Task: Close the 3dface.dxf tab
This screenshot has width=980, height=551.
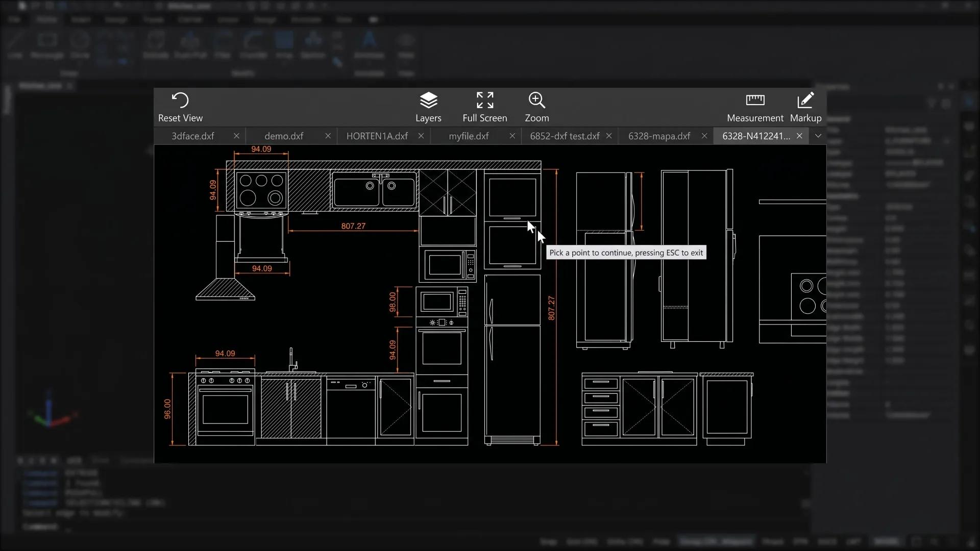Action: 236,136
